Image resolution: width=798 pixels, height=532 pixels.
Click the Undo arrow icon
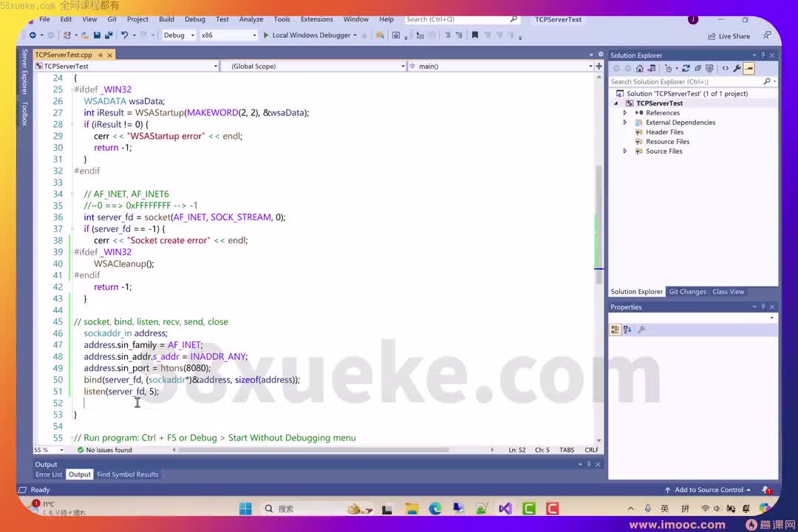[124, 35]
